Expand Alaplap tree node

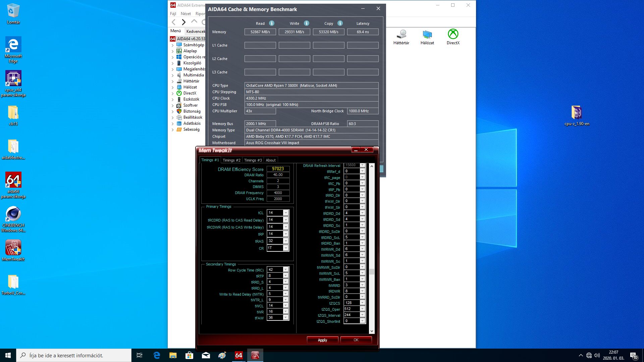pyautogui.click(x=173, y=51)
